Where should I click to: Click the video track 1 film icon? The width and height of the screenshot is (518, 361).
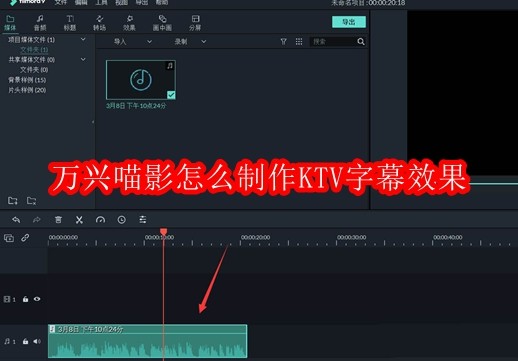pyautogui.click(x=7, y=299)
